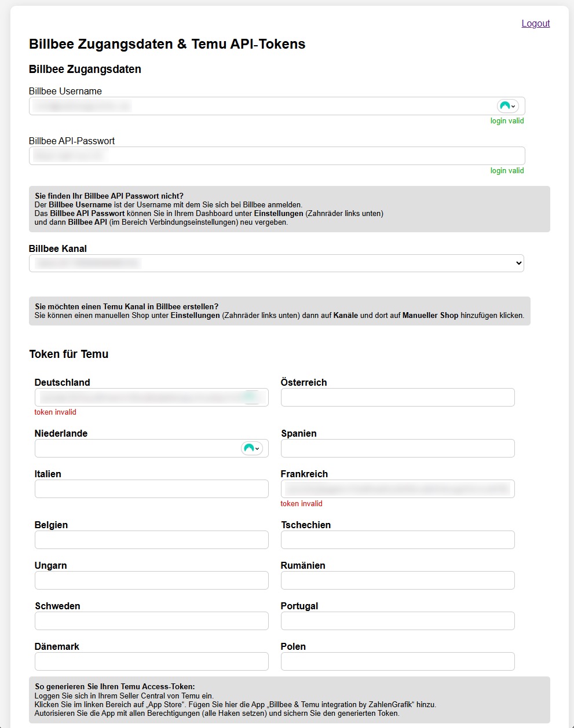
Task: Click the 'Billbee Kanal' label
Action: [x=58, y=248]
